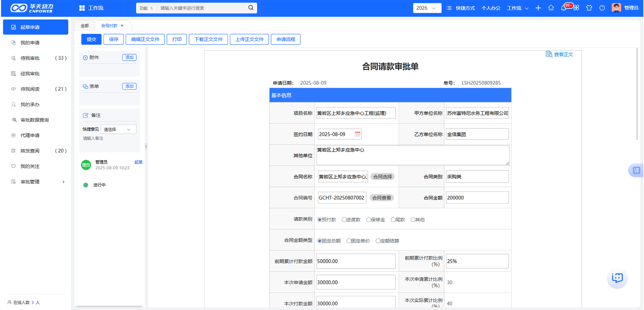Click the main vertical scrollbar
644x310 pixels.
coord(637,94)
